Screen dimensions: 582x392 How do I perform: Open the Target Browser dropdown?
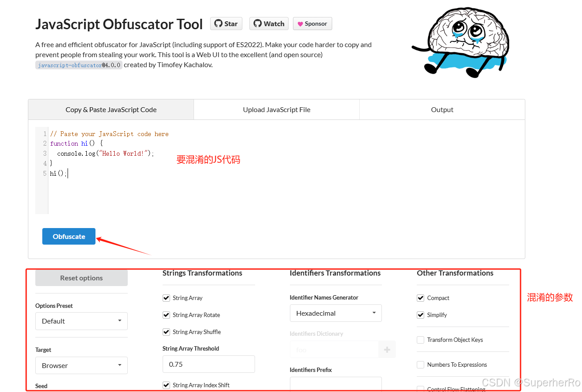pyautogui.click(x=82, y=365)
